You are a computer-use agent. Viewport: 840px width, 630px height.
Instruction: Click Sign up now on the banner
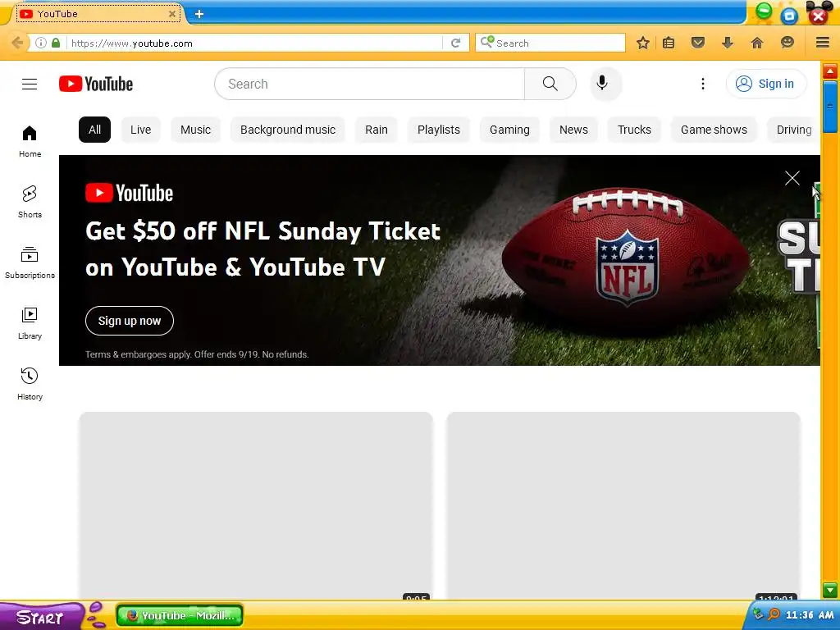pos(129,321)
